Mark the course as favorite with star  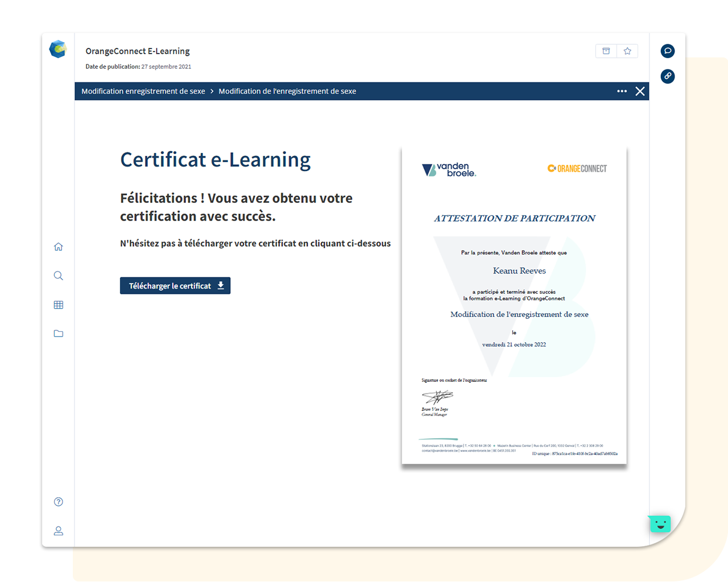tap(627, 51)
